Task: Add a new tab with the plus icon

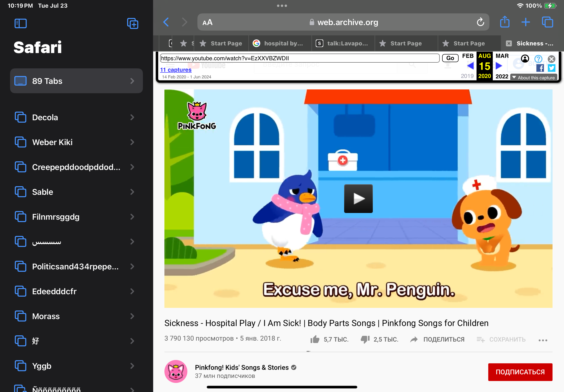Action: (x=526, y=22)
